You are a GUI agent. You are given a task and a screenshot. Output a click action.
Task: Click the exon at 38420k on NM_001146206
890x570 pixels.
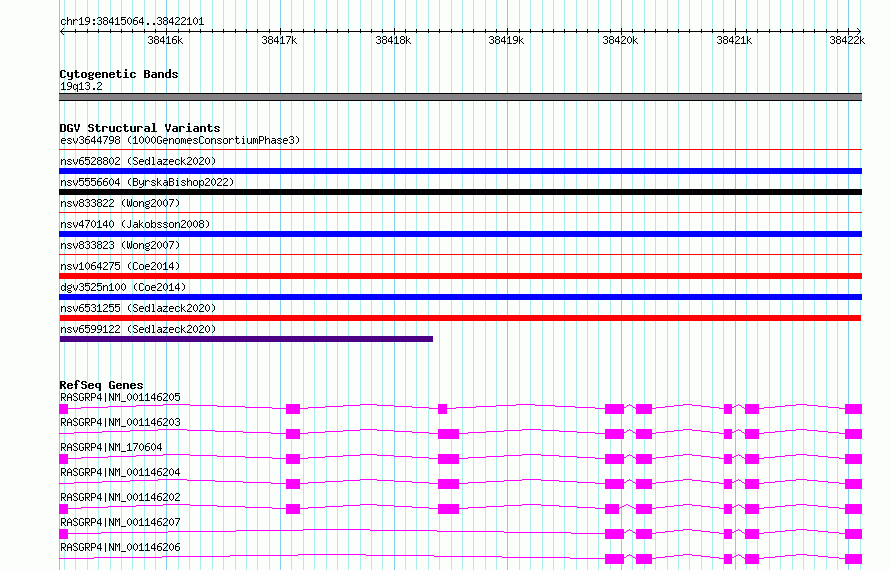tap(615, 559)
